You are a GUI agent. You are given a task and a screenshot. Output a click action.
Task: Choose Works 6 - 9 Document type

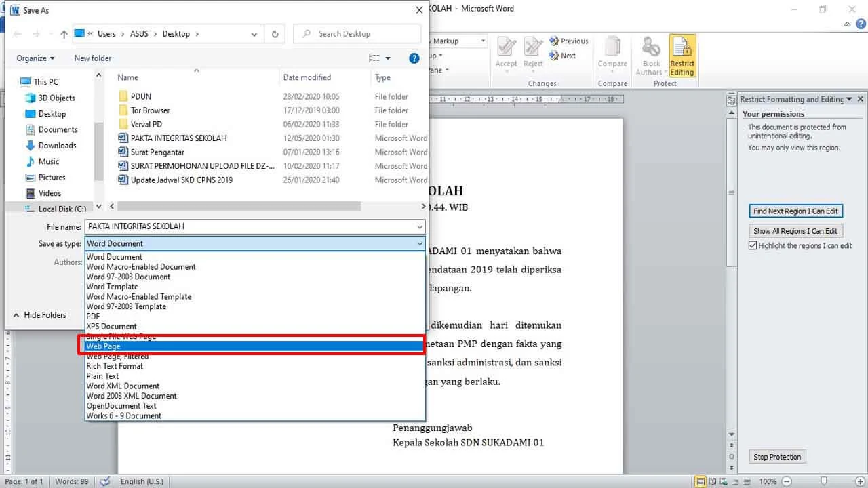tap(124, 416)
